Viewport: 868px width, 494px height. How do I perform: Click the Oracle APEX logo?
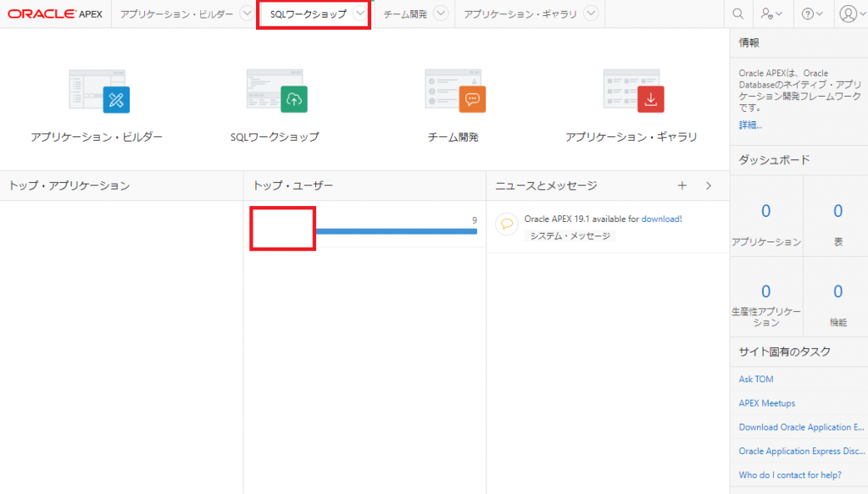[x=55, y=14]
